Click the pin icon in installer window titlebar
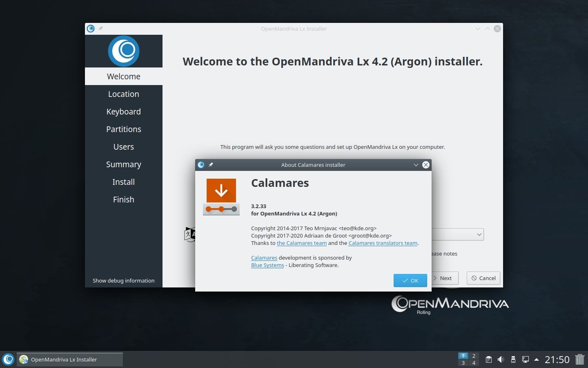Screen dimensions: 588x368 tap(100, 29)
